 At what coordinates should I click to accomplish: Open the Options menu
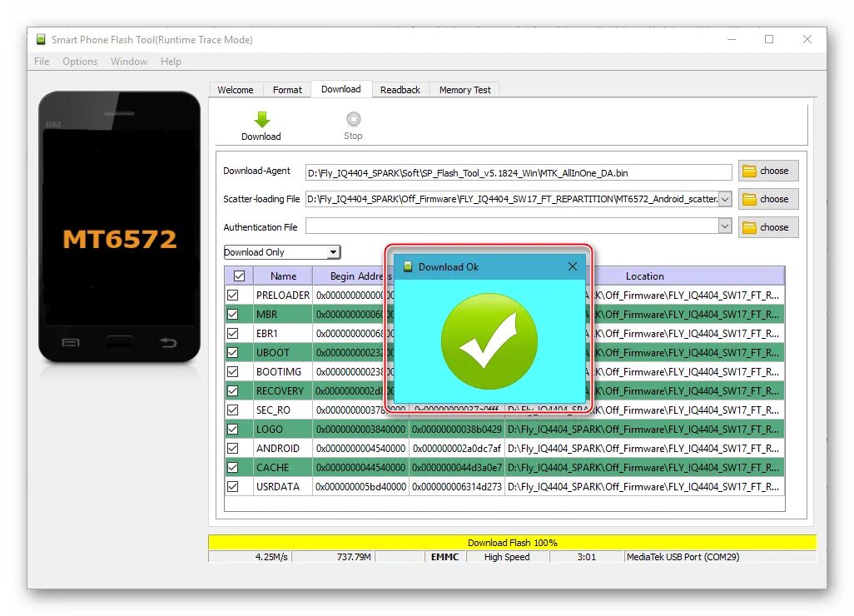[x=80, y=62]
